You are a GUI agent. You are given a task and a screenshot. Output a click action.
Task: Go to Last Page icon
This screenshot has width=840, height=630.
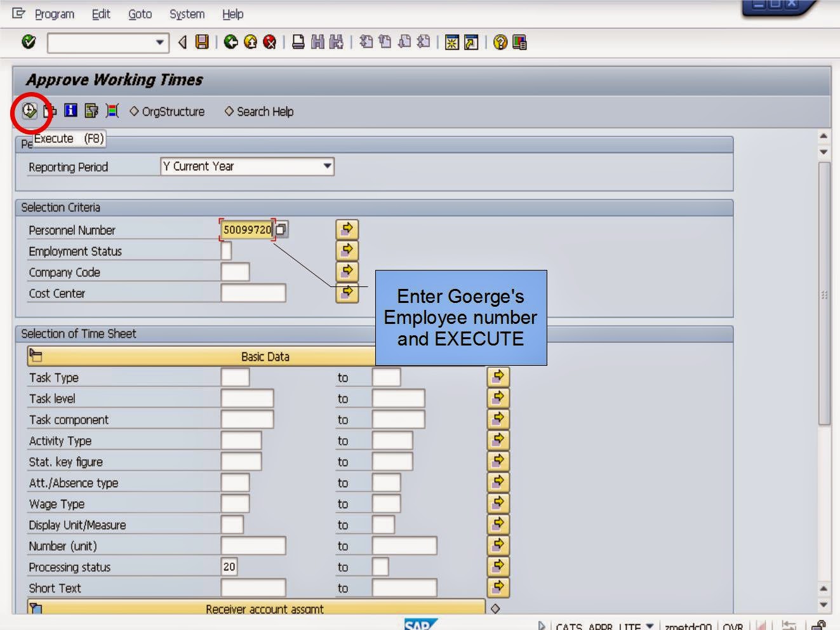423,43
